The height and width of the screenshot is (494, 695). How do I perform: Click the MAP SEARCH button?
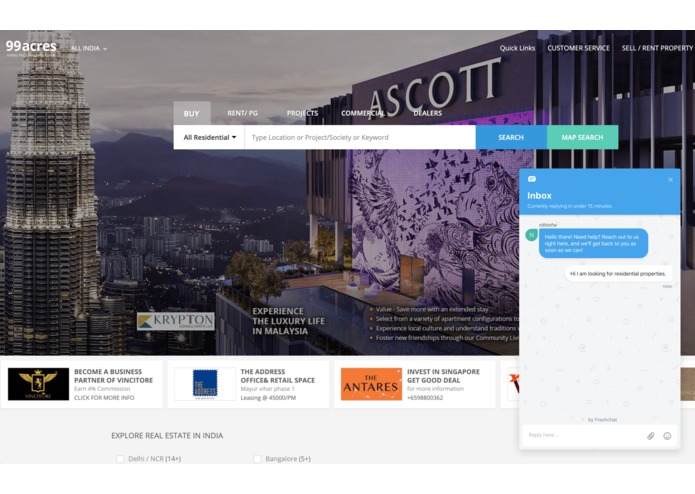coord(582,137)
